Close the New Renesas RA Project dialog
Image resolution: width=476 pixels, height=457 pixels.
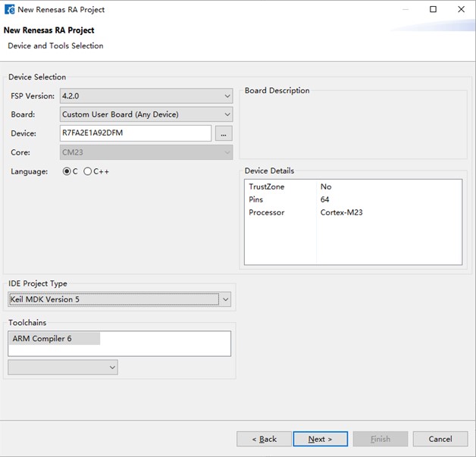(462, 10)
